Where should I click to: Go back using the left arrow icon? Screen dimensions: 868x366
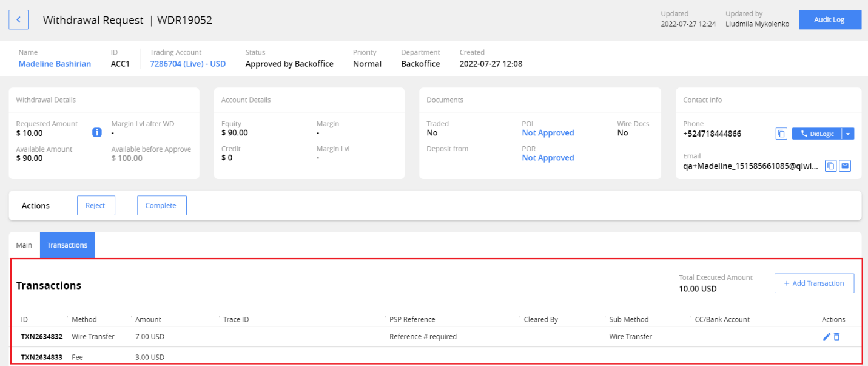point(18,19)
